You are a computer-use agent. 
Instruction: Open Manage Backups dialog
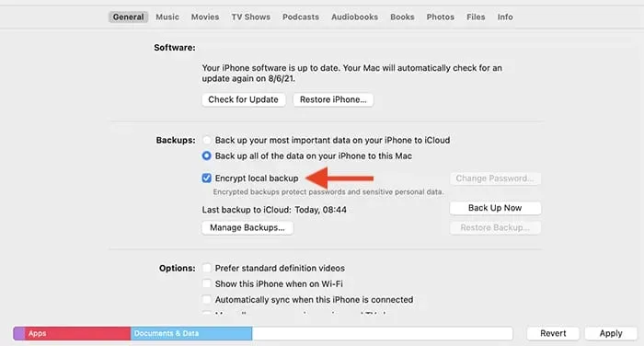(247, 227)
